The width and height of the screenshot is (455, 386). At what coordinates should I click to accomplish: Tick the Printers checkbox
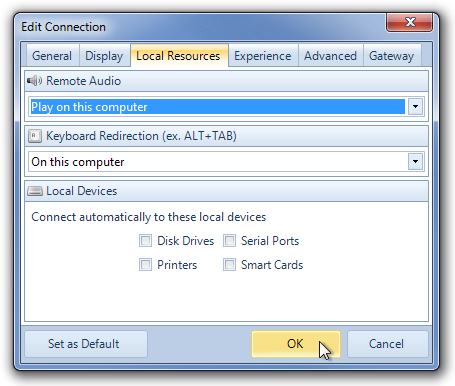(x=145, y=265)
